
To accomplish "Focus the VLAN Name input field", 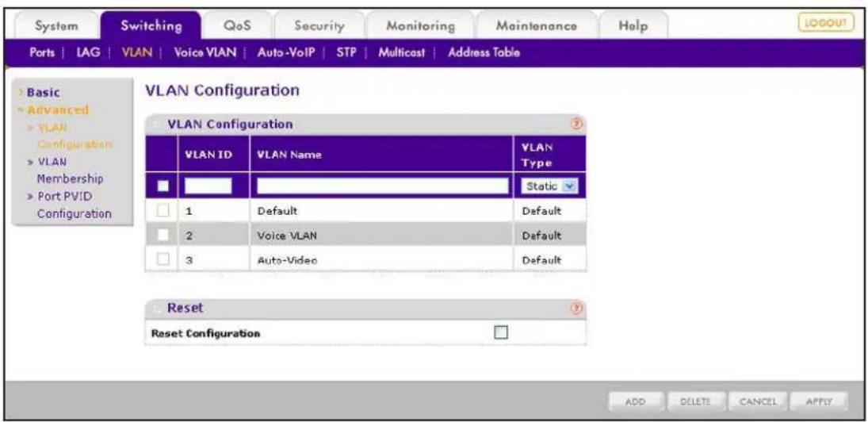I will tap(383, 186).
